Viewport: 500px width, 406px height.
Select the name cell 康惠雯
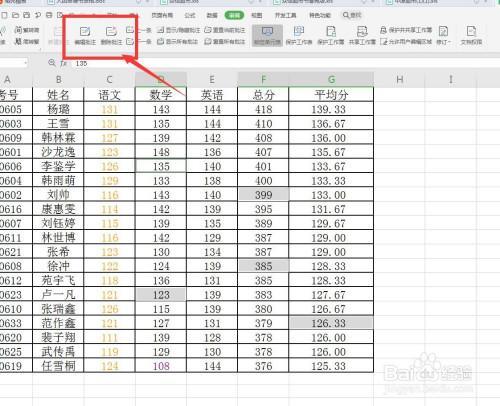click(58, 209)
